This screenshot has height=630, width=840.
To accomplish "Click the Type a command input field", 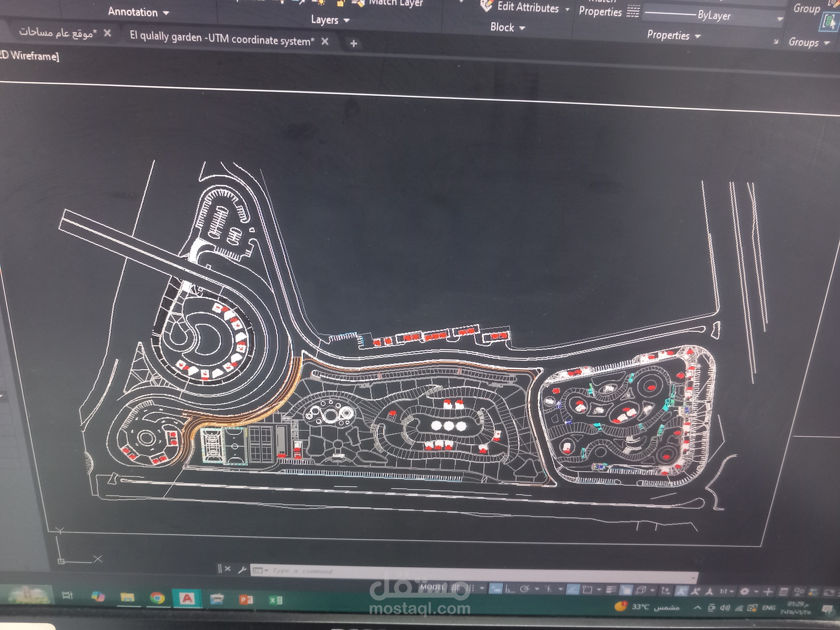I will (x=474, y=574).
